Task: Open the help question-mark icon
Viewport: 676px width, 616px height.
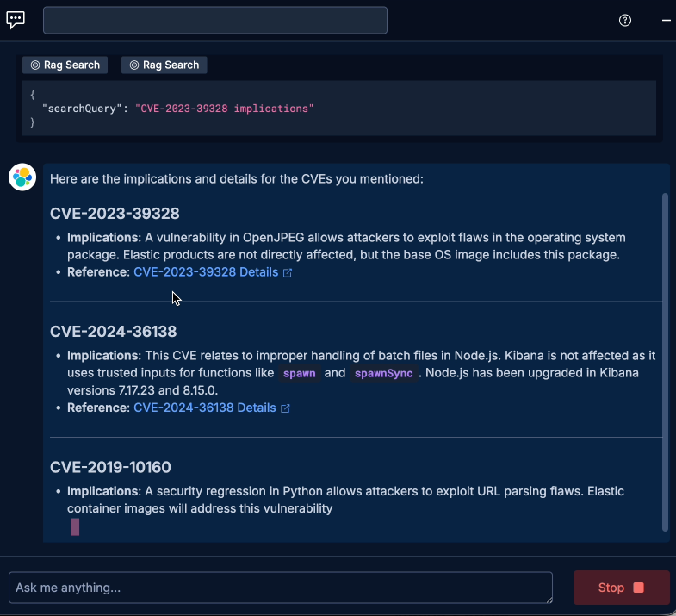Action: 624,21
